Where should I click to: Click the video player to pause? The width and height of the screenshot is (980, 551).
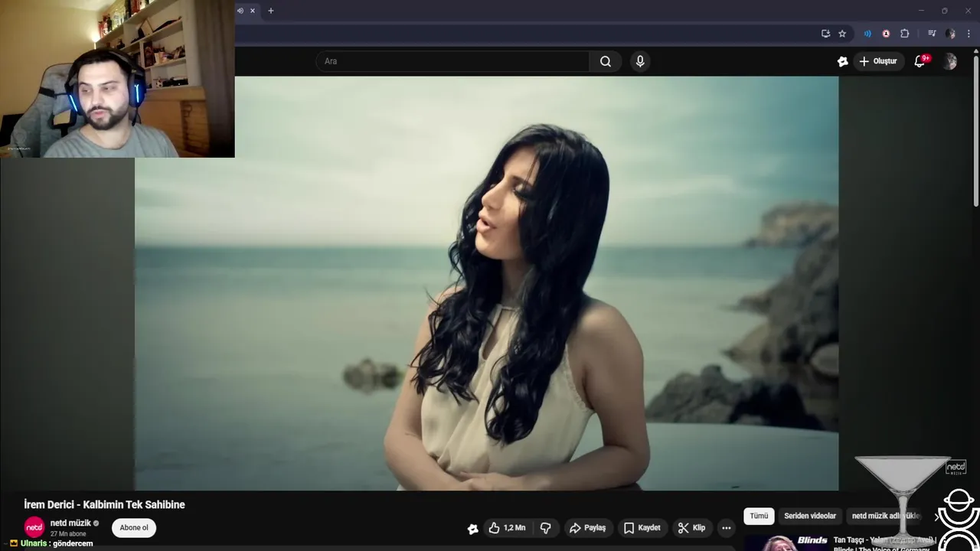486,283
